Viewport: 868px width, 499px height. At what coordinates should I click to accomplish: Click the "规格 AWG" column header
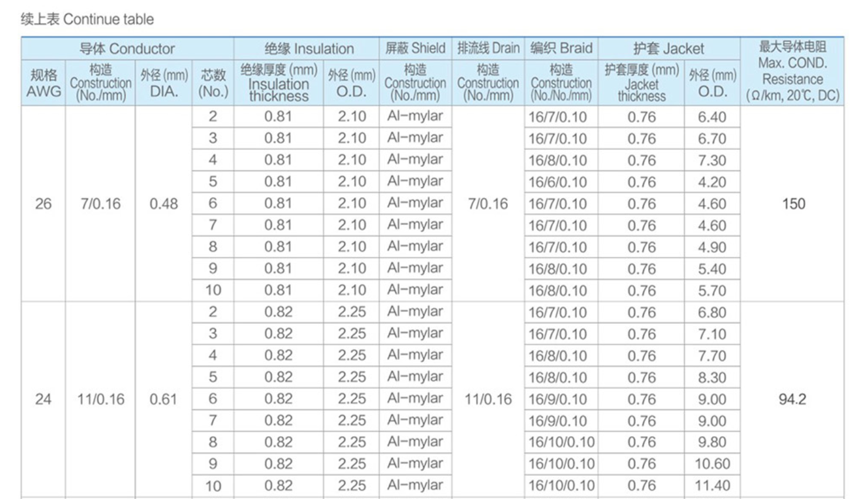point(43,83)
